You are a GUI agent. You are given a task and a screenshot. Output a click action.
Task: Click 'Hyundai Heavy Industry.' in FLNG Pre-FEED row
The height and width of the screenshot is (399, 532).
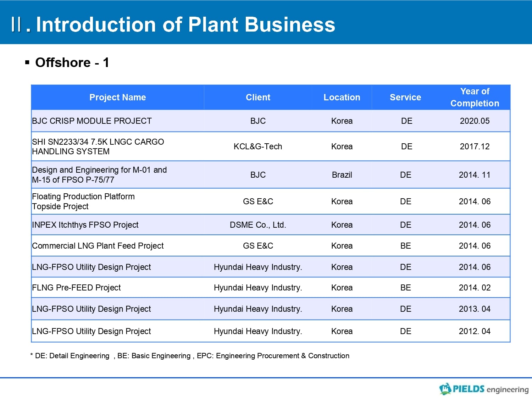[258, 288]
